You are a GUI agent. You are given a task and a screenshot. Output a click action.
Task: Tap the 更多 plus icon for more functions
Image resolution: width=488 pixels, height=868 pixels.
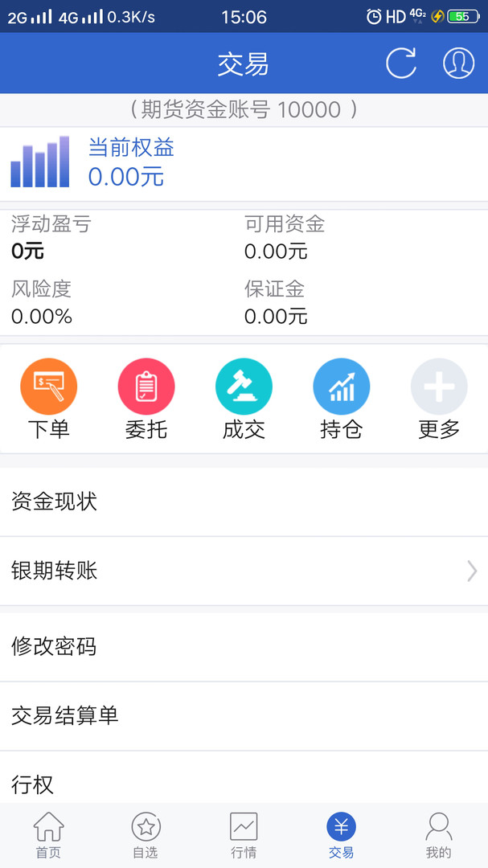(x=438, y=386)
